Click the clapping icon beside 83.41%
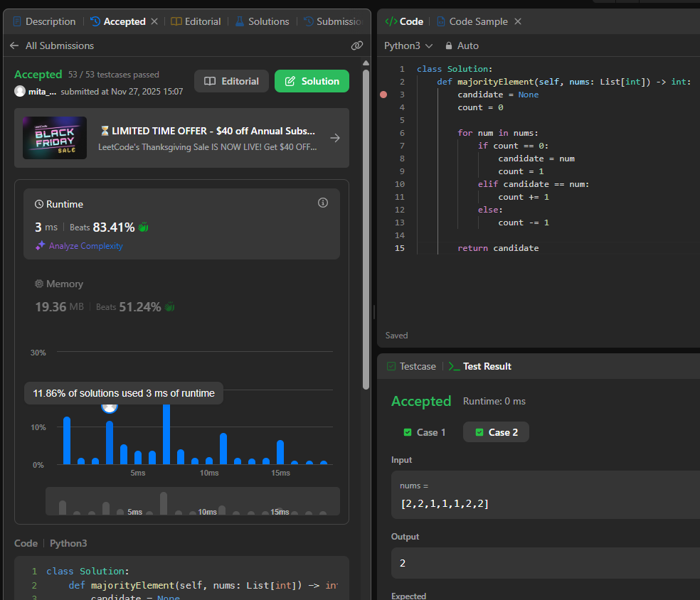Image resolution: width=700 pixels, height=600 pixels. 143,227
